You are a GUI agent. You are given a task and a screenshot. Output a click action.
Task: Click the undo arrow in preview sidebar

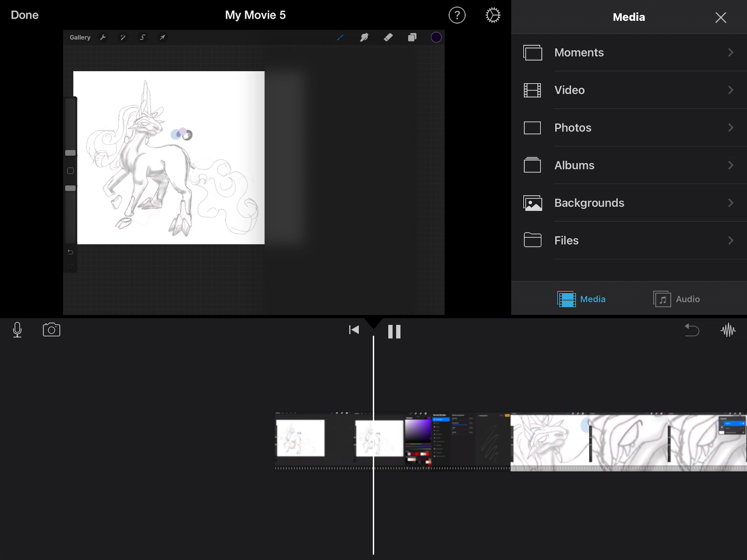pos(70,252)
